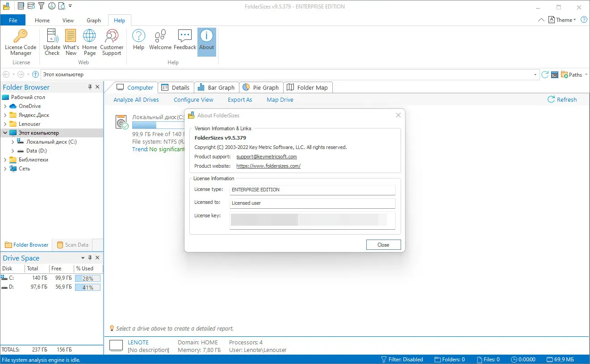Image resolution: width=590 pixels, height=364 pixels.
Task: Click the clock icon in quick access toolbar
Action: click(52, 6)
